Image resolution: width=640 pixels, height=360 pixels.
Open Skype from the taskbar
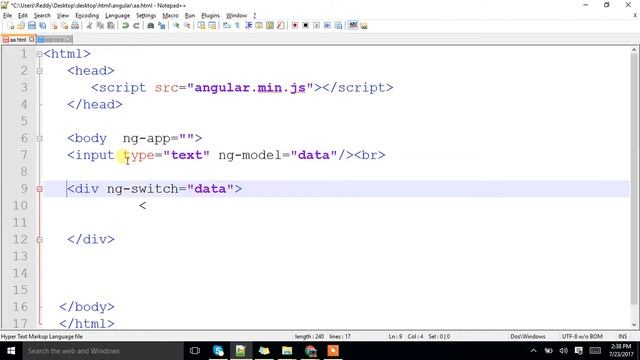(218, 351)
